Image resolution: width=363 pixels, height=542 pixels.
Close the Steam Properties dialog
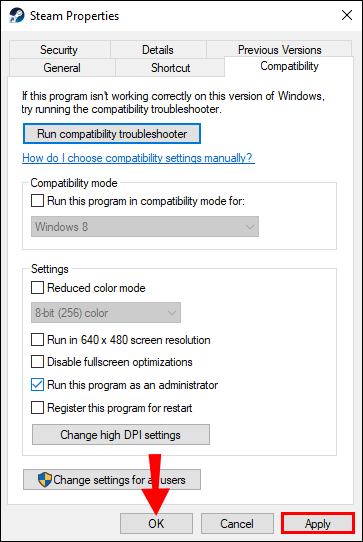pos(347,15)
